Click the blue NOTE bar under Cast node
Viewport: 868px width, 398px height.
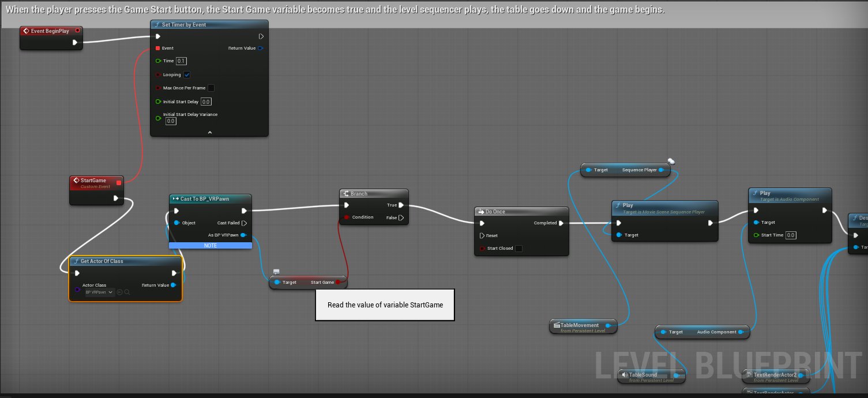[211, 245]
